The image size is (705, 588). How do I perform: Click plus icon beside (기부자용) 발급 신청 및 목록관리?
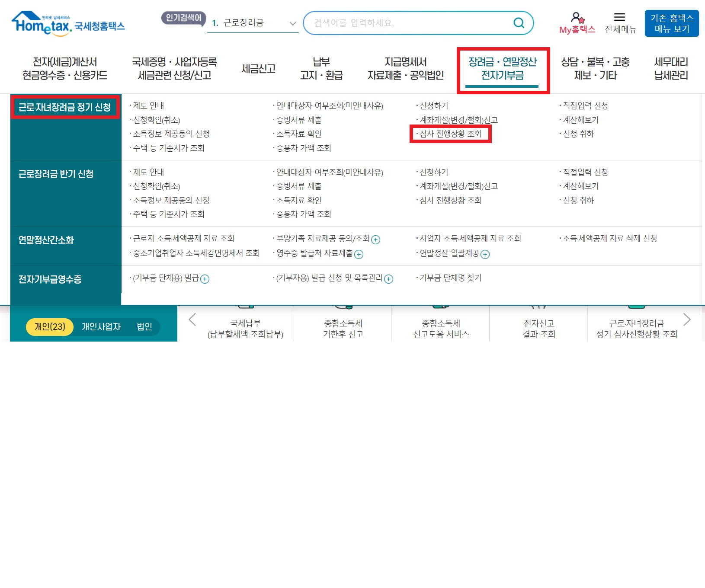[x=389, y=279]
